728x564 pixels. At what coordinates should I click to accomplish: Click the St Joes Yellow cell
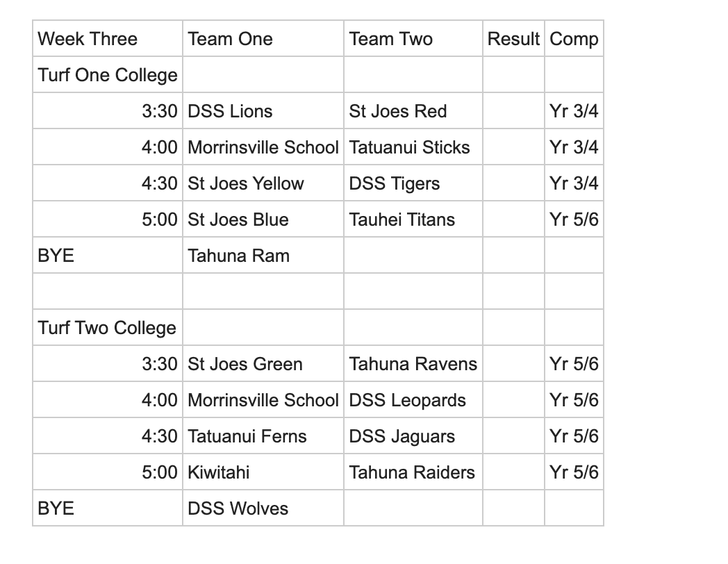point(263,183)
